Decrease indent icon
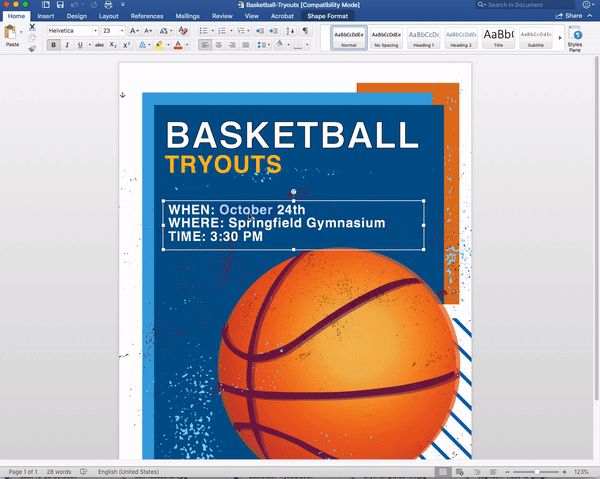Screen dimensions: 600x479 (260, 31)
